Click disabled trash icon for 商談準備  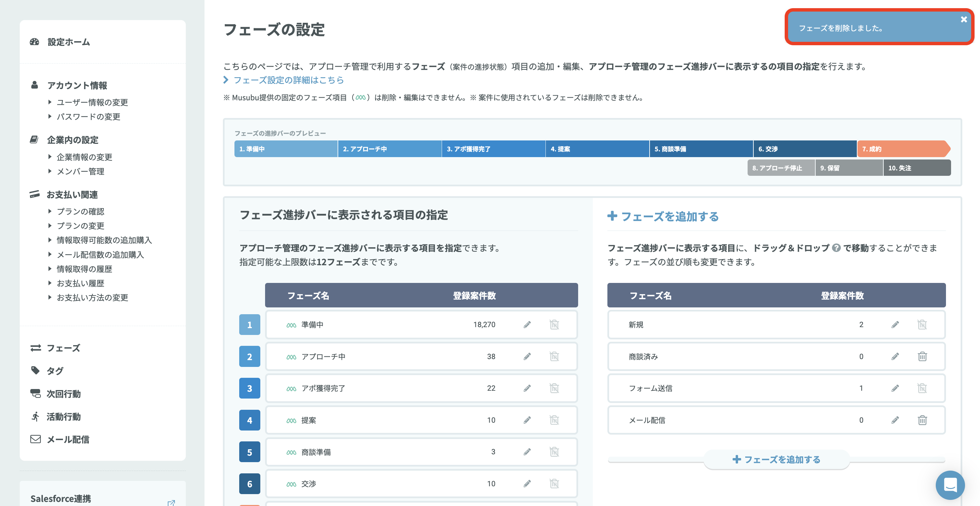[x=554, y=452]
